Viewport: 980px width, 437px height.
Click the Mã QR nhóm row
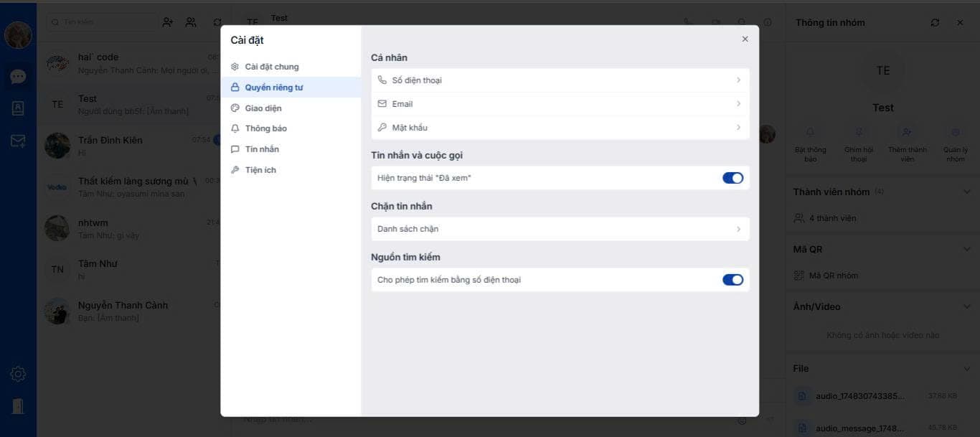coord(882,276)
